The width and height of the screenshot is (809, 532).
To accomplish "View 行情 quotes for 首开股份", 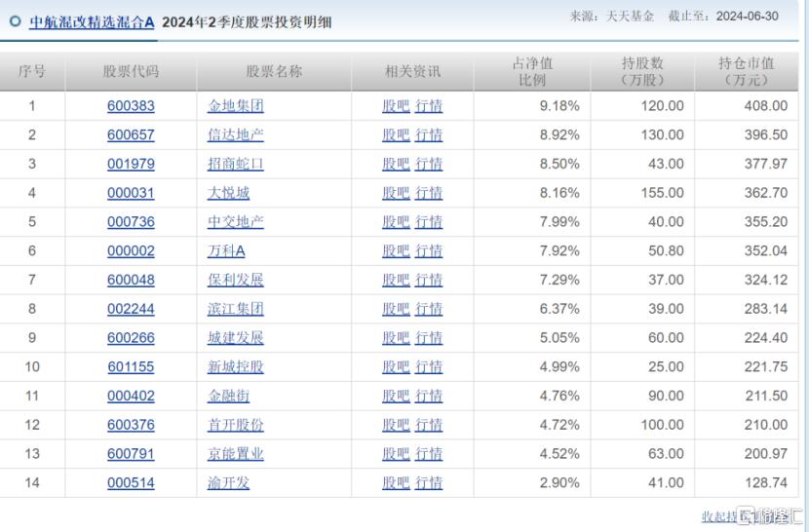I will pos(429,425).
